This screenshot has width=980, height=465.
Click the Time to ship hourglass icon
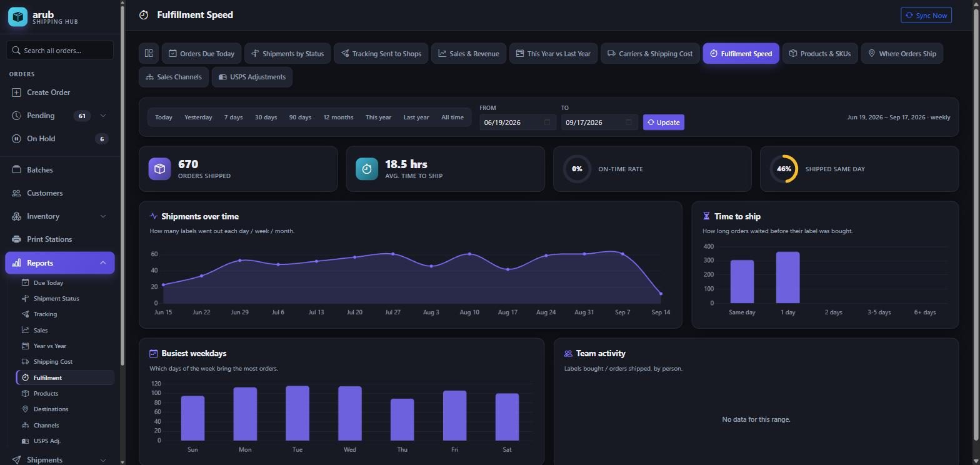click(x=706, y=216)
